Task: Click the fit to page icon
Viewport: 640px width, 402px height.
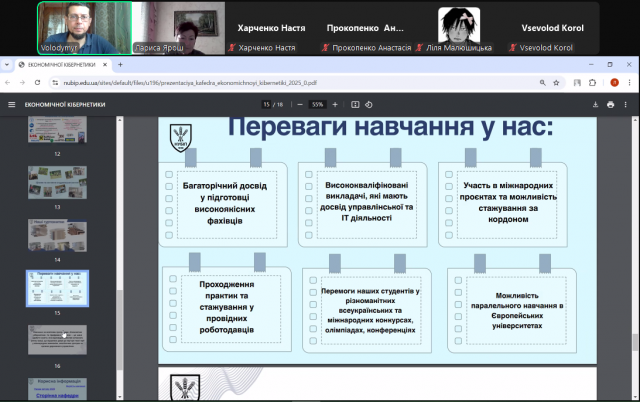Action: [354, 104]
